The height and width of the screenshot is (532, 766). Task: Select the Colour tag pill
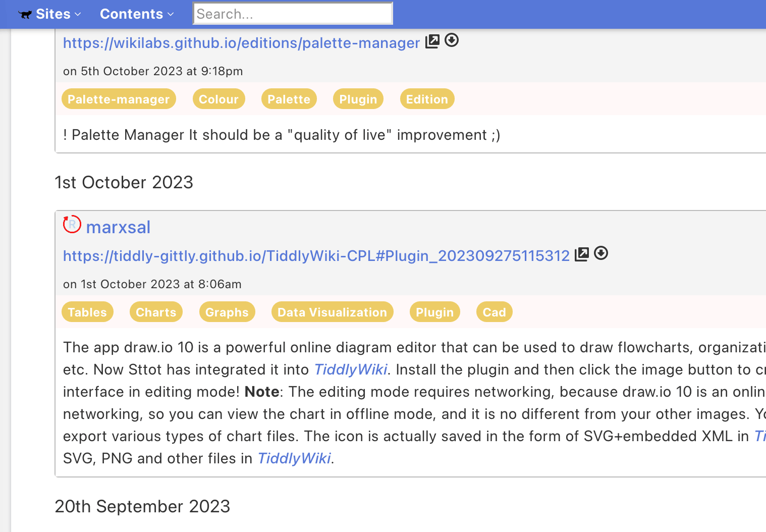(x=218, y=99)
